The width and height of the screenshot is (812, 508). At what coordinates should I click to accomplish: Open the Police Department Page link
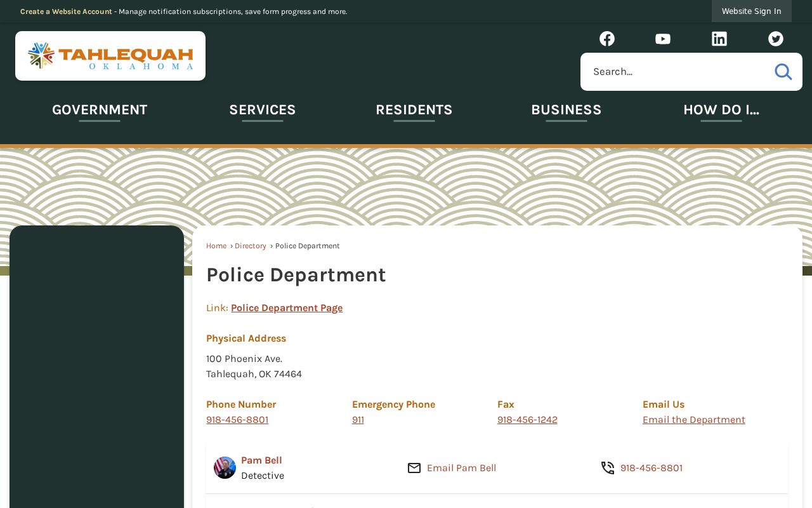pyautogui.click(x=287, y=308)
